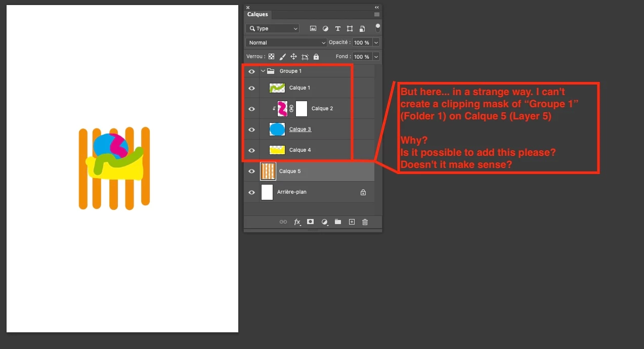The width and height of the screenshot is (644, 349).
Task: Open the fx layer style menu
Action: click(297, 222)
